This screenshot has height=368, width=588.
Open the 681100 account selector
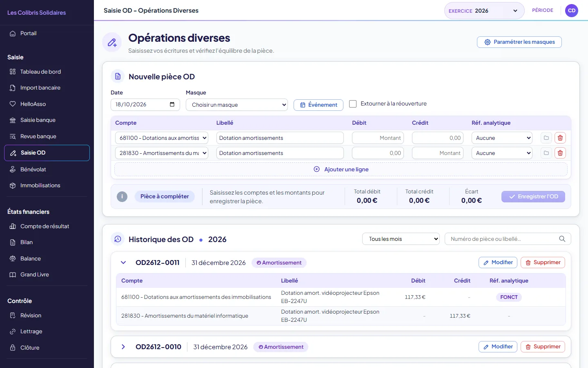162,138
